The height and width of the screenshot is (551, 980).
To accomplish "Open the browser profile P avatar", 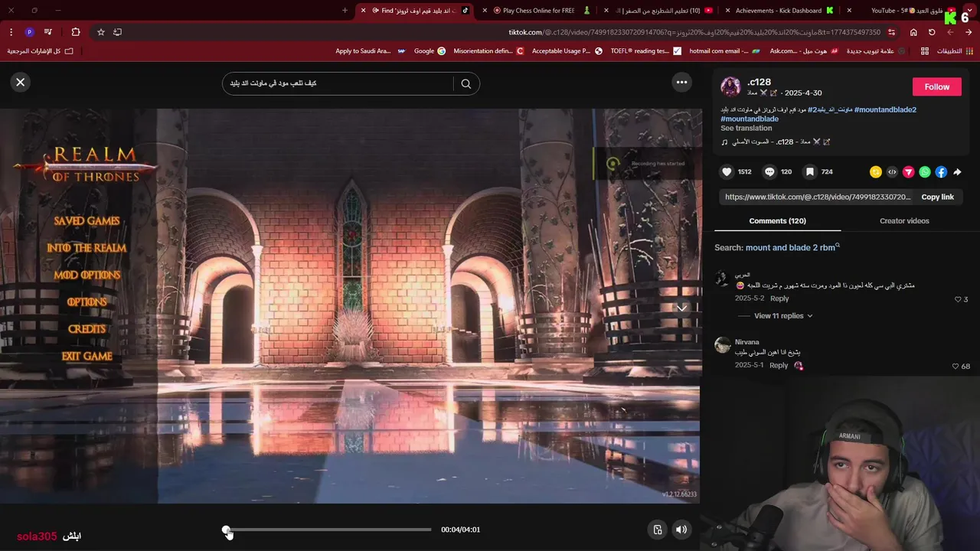I will 29,32.
